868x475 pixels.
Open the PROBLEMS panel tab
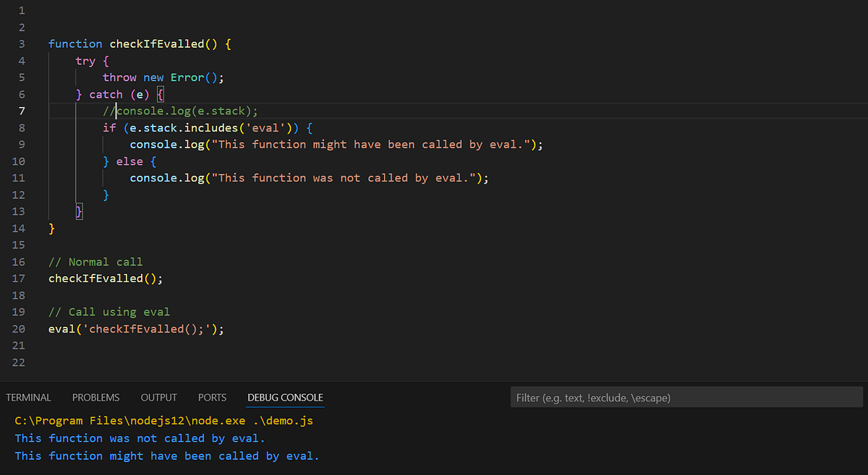pyautogui.click(x=95, y=397)
